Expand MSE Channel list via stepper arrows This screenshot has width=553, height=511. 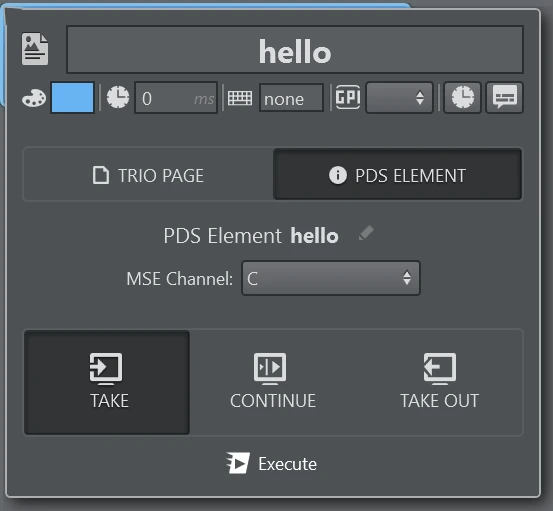407,278
